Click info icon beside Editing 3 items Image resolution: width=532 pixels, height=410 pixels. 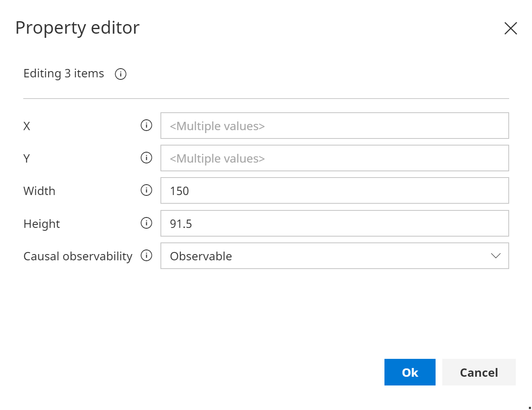(x=121, y=74)
